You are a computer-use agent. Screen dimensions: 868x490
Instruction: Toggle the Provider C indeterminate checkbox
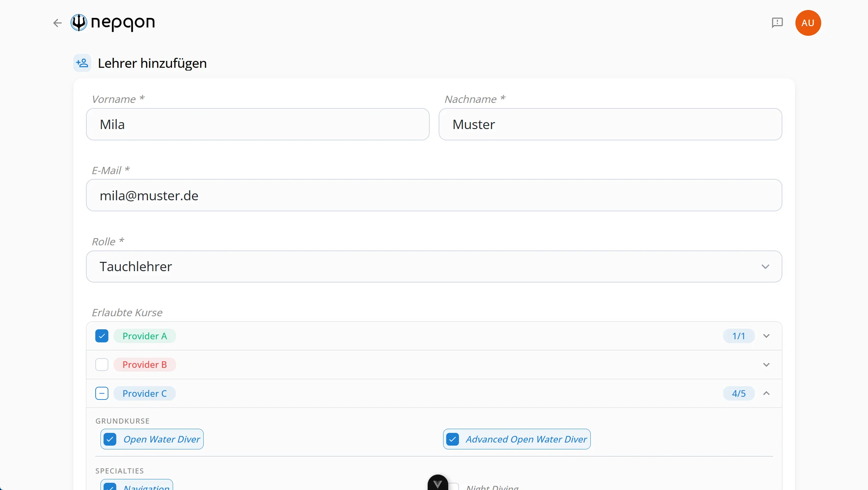coord(102,393)
